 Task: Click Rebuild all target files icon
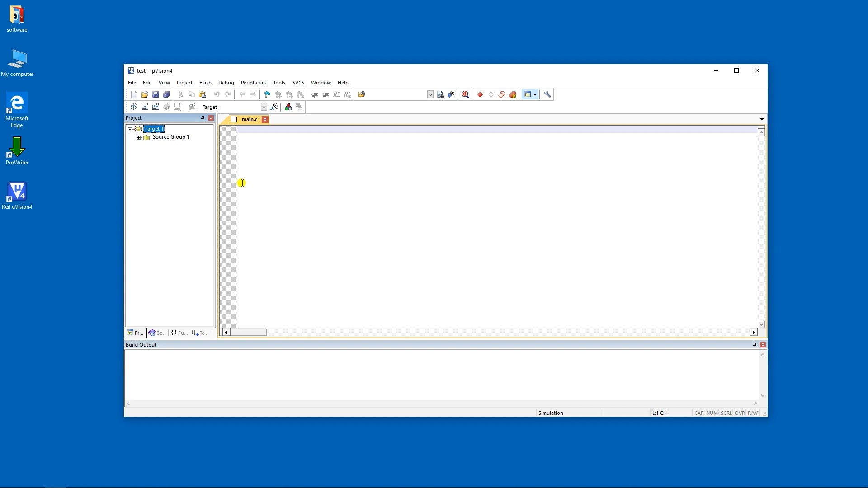(x=156, y=107)
